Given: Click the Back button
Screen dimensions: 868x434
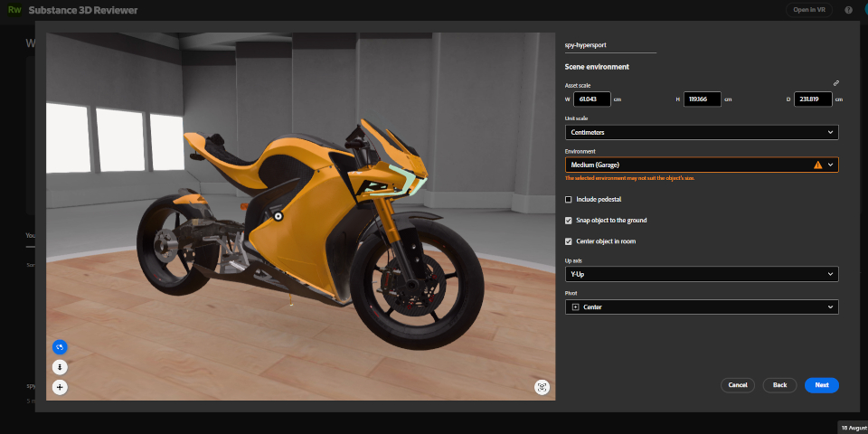Looking at the screenshot, I should pyautogui.click(x=779, y=385).
